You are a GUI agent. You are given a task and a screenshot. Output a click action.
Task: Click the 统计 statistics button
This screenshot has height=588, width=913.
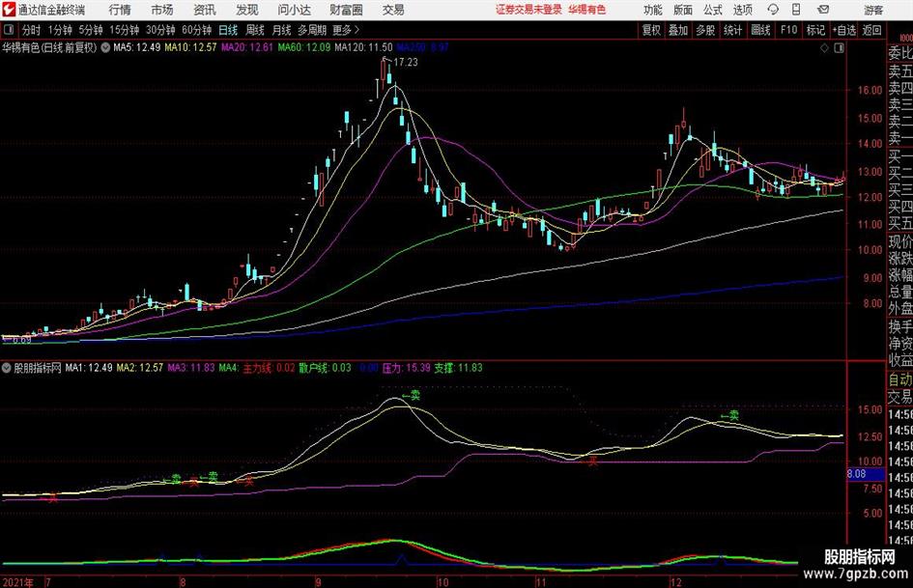[x=733, y=30]
